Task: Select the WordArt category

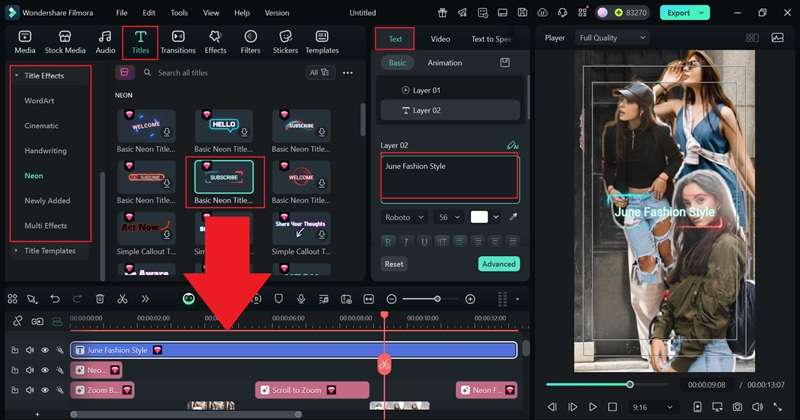Action: tap(39, 101)
